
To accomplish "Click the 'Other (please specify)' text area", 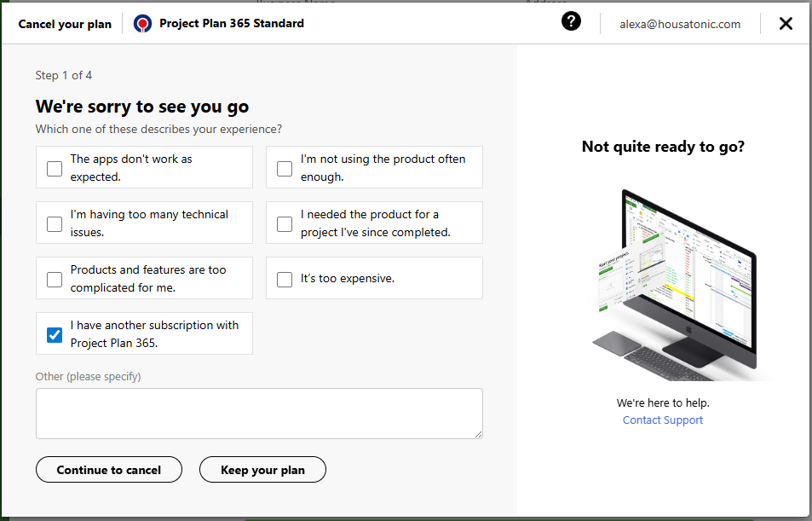I will coord(259,414).
